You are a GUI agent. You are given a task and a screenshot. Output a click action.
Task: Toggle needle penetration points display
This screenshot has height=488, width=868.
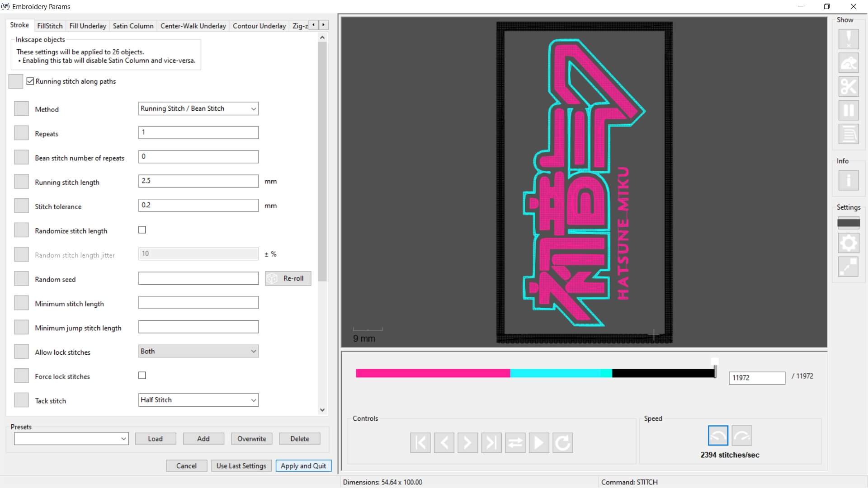pyautogui.click(x=849, y=39)
